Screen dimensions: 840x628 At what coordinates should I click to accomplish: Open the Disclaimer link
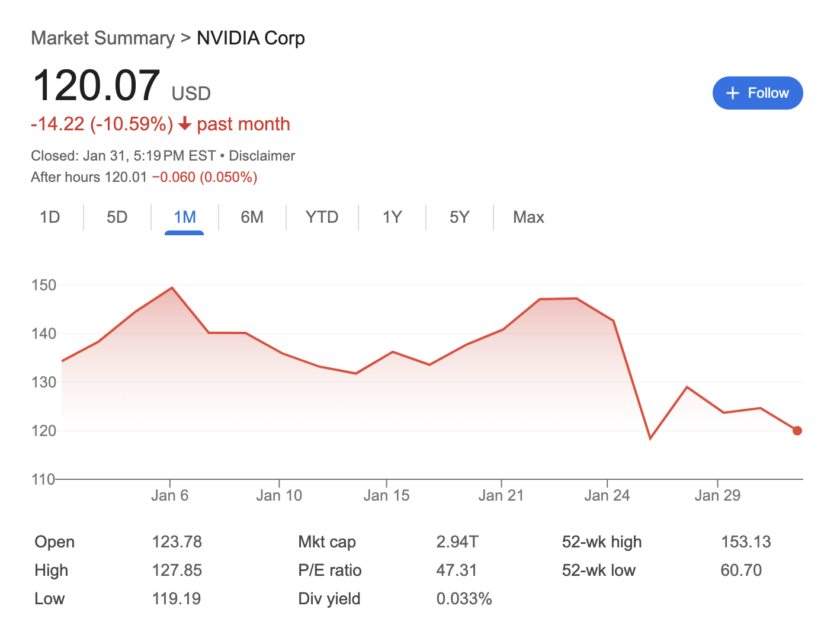(262, 156)
